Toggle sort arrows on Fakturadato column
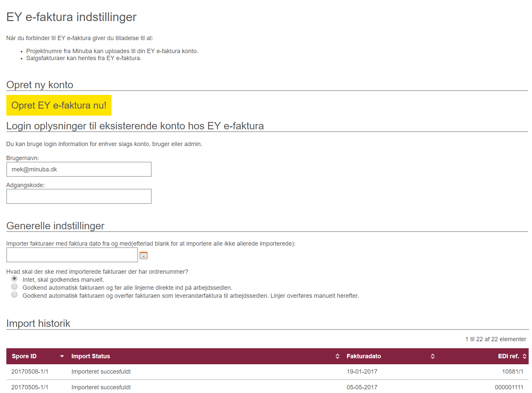 [433, 356]
